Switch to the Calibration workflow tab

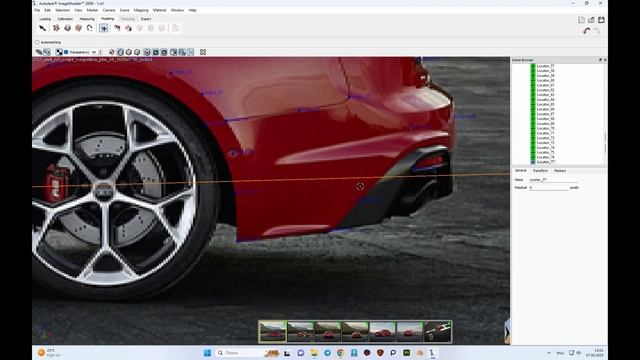65,19
